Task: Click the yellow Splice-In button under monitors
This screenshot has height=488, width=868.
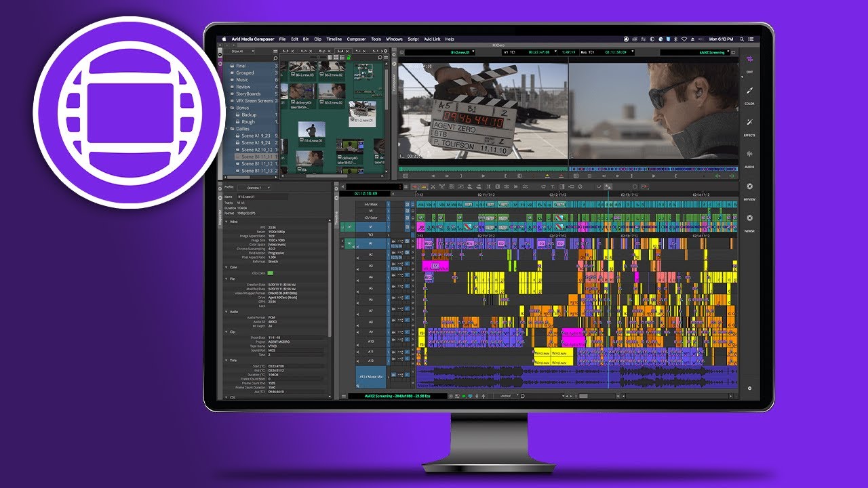Action: coord(547,176)
